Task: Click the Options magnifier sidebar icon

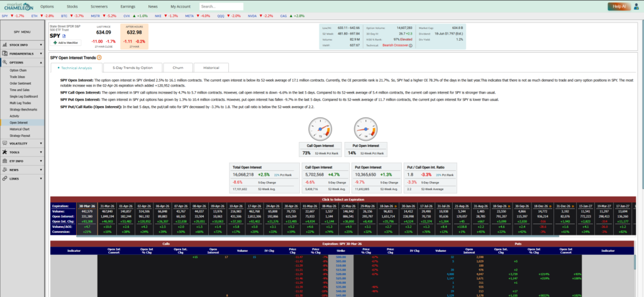Action: [5, 62]
